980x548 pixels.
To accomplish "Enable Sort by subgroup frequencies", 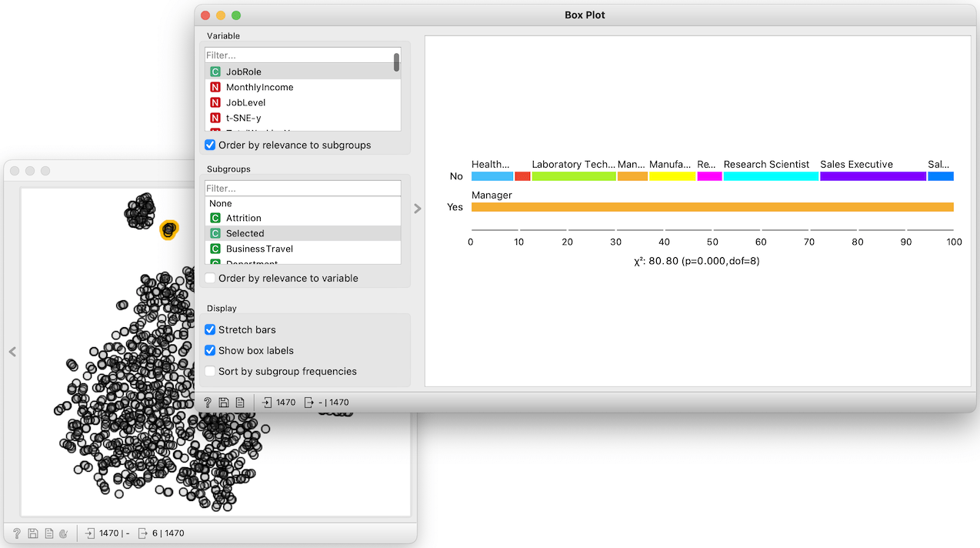I will pos(210,371).
